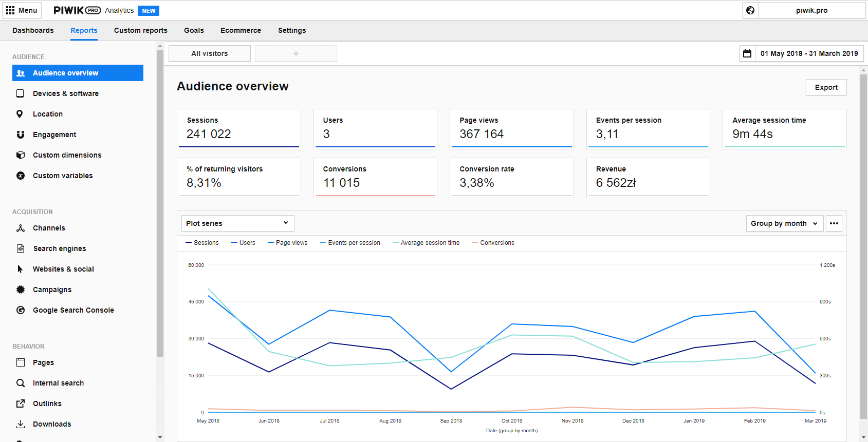Click the Devices & software icon
This screenshot has width=868, height=442.
coord(20,93)
